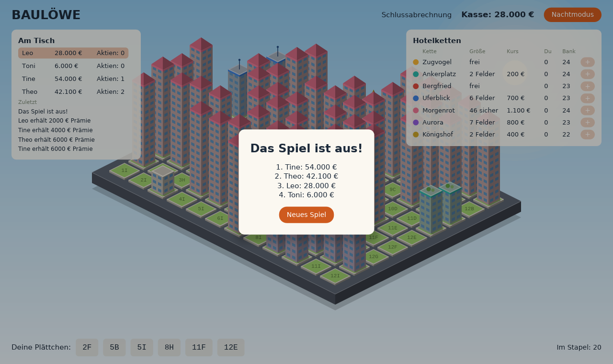Click result line '4. Toni: 6.000 €'
613x364 pixels.
point(306,195)
